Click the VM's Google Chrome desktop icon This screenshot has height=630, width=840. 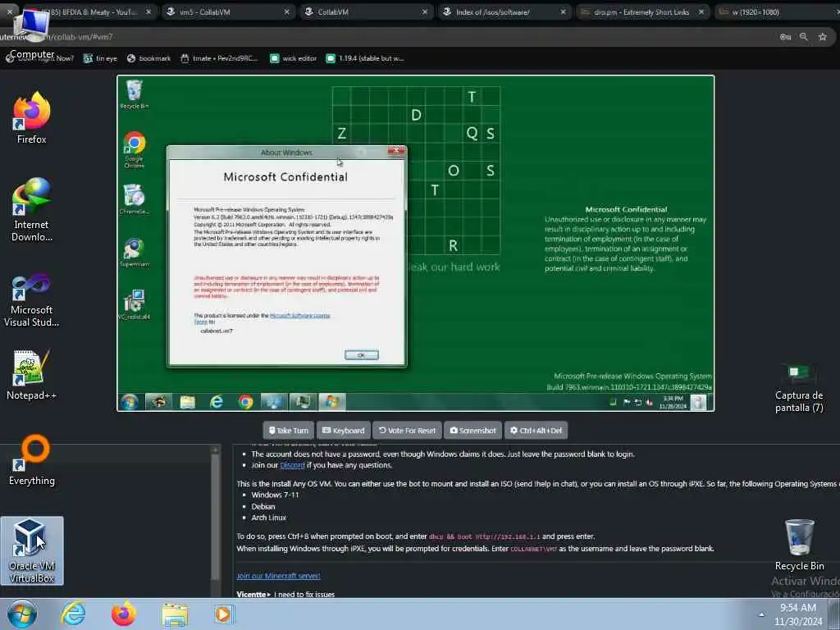(x=134, y=149)
